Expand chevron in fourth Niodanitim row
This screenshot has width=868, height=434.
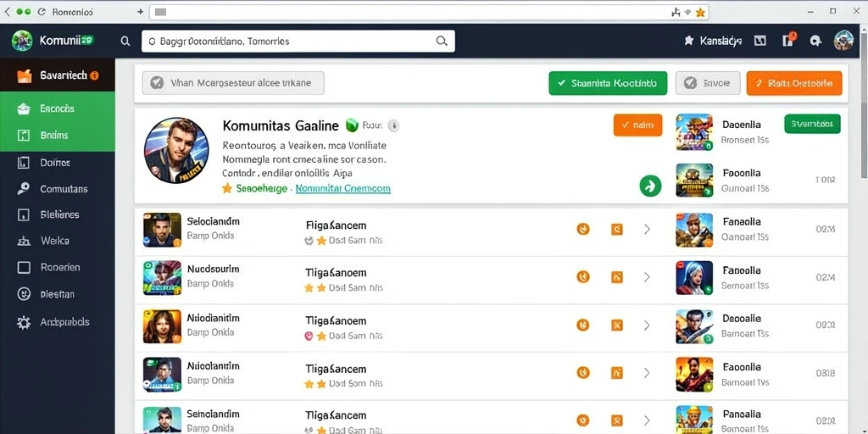click(x=647, y=373)
